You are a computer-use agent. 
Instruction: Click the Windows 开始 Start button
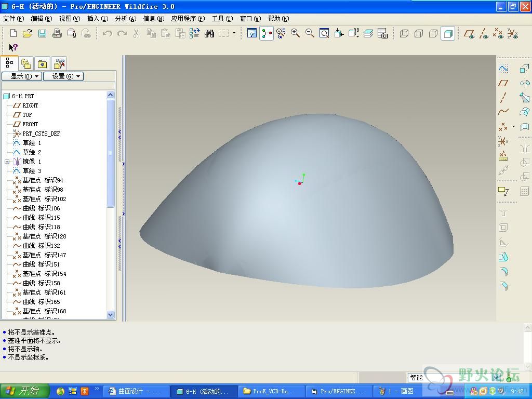coord(24,391)
